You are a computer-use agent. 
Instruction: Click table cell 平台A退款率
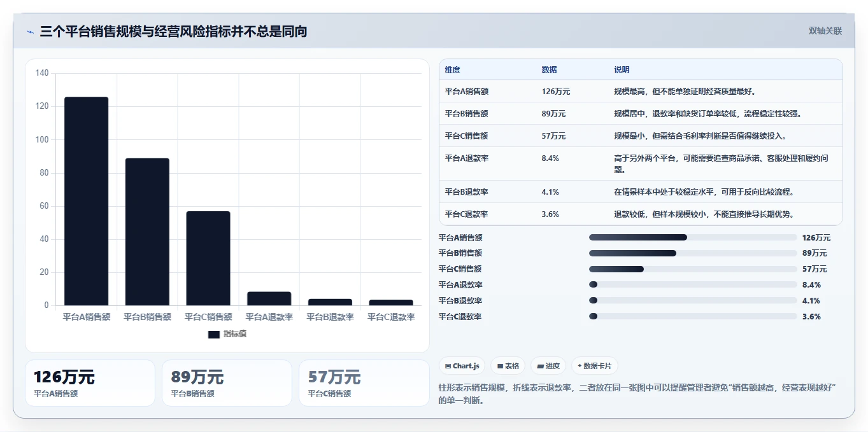coord(466,158)
